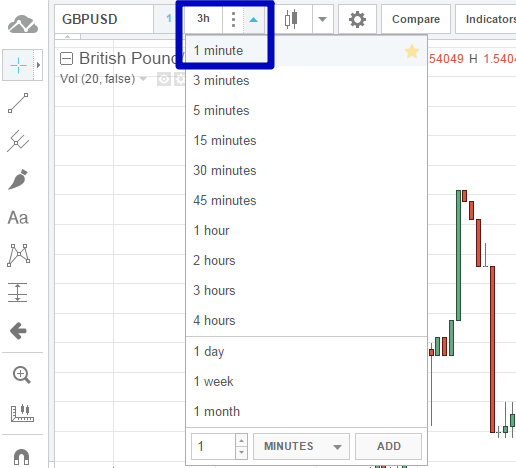Image resolution: width=516 pixels, height=468 pixels.
Task: Select the Aa text annotation tool
Action: [x=18, y=218]
